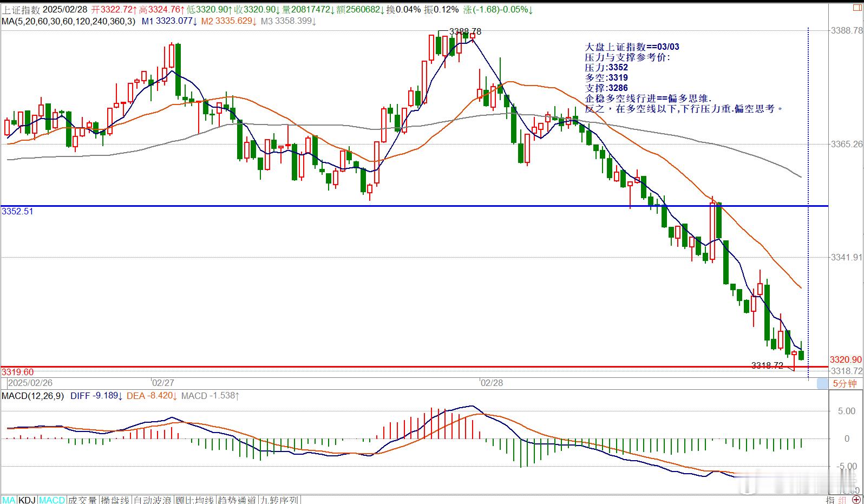Click the MA(5,20,60,30,60,120,240,360,3) parameter label
Image resolution: width=864 pixels, height=504 pixels.
point(69,21)
